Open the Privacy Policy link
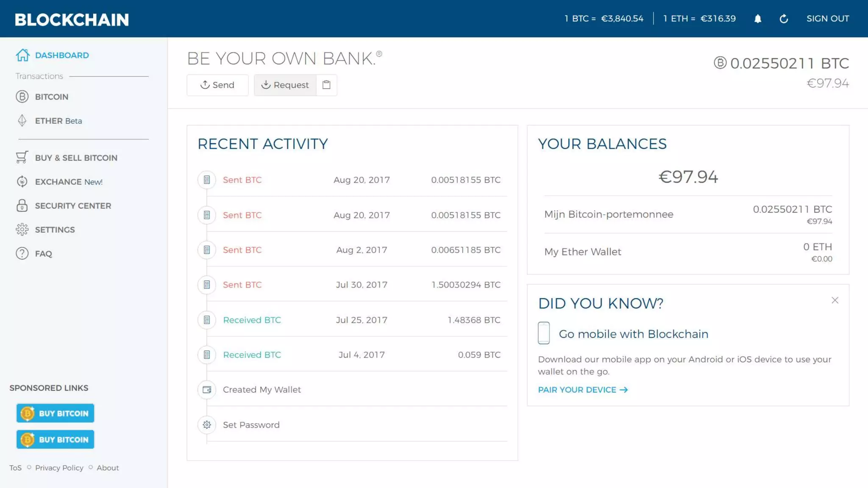 pos(59,468)
